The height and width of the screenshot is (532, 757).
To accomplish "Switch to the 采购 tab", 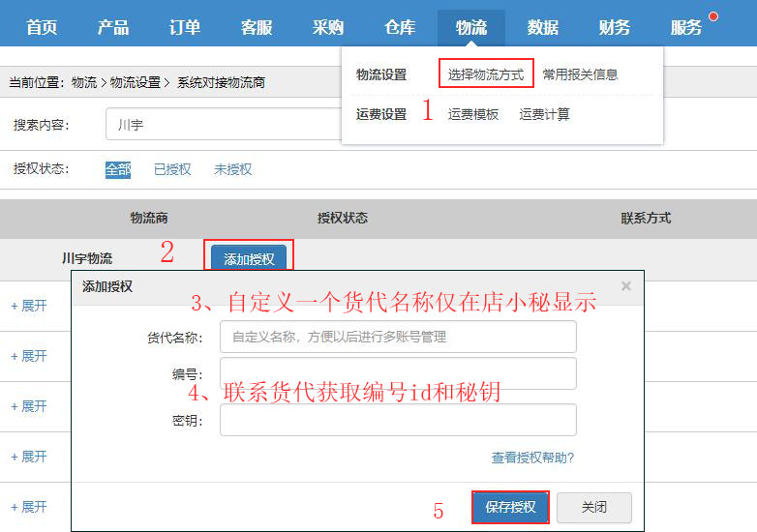I will coord(328,27).
